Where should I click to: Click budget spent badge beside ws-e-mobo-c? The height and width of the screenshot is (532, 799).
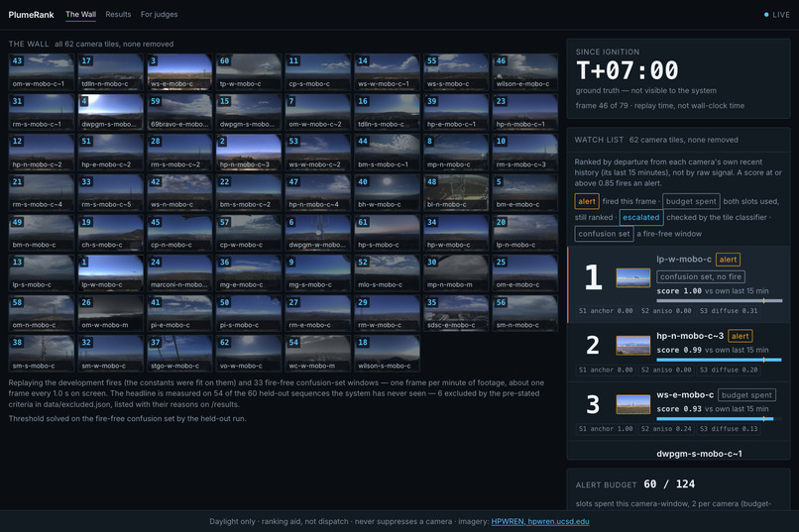point(746,395)
